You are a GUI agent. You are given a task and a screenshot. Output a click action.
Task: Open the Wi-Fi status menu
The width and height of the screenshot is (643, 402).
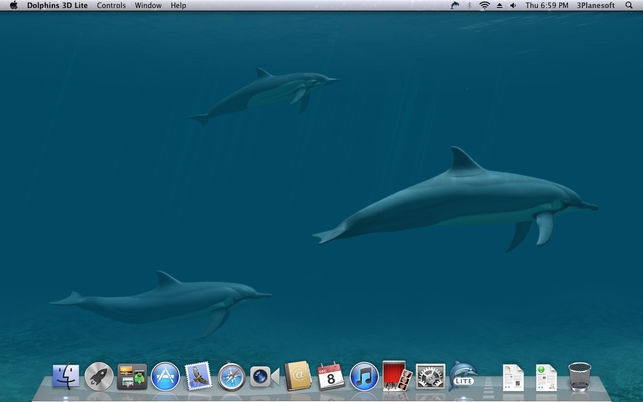point(485,5)
